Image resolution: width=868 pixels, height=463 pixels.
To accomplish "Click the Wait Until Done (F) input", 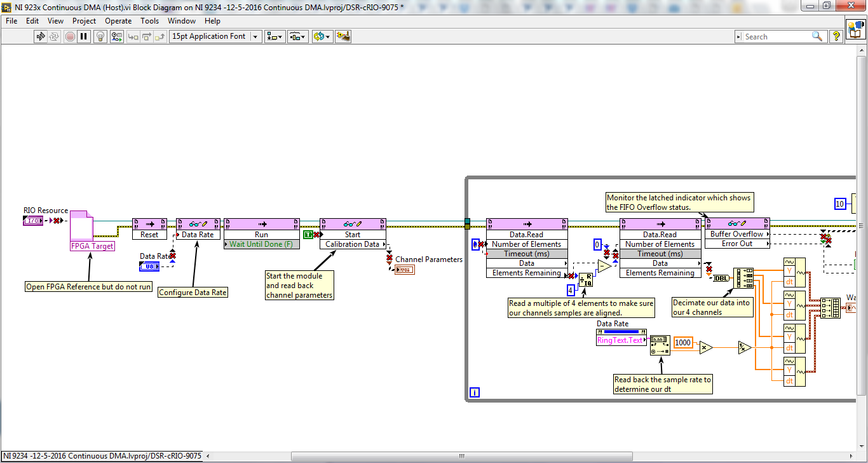I will (261, 244).
